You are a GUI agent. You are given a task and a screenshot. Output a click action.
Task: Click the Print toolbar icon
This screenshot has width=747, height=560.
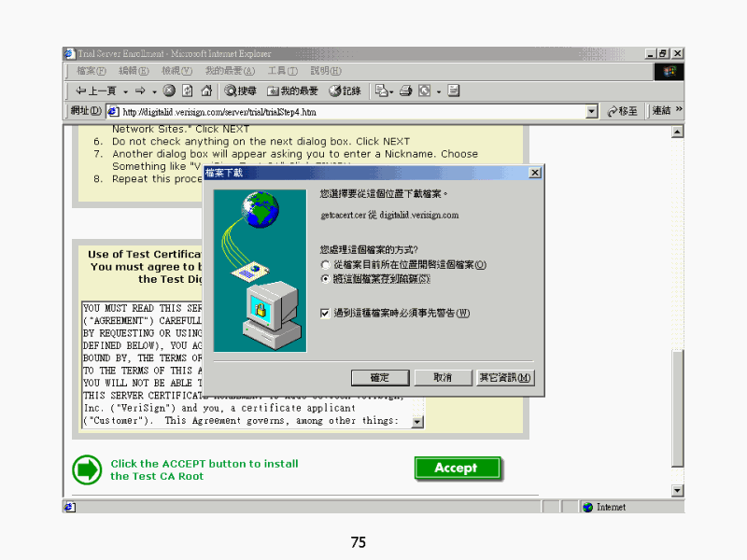(406, 91)
